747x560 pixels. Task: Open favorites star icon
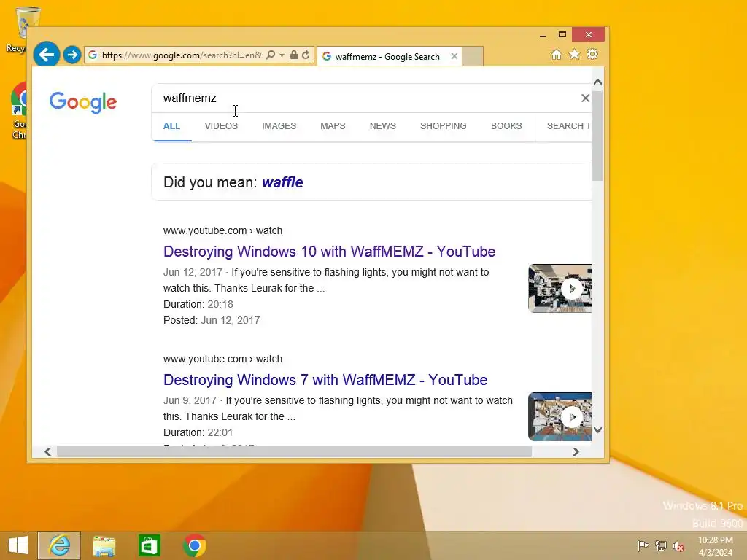(x=575, y=54)
